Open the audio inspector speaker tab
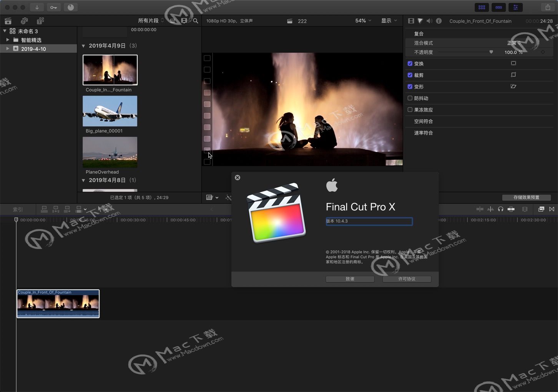Viewport: 558px width, 392px height. 429,21
